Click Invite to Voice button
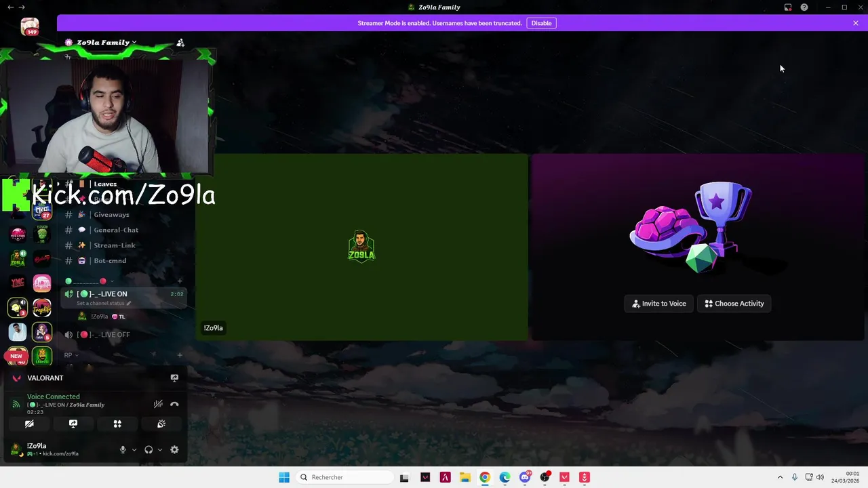Screen dimensions: 868x488 coord(658,304)
